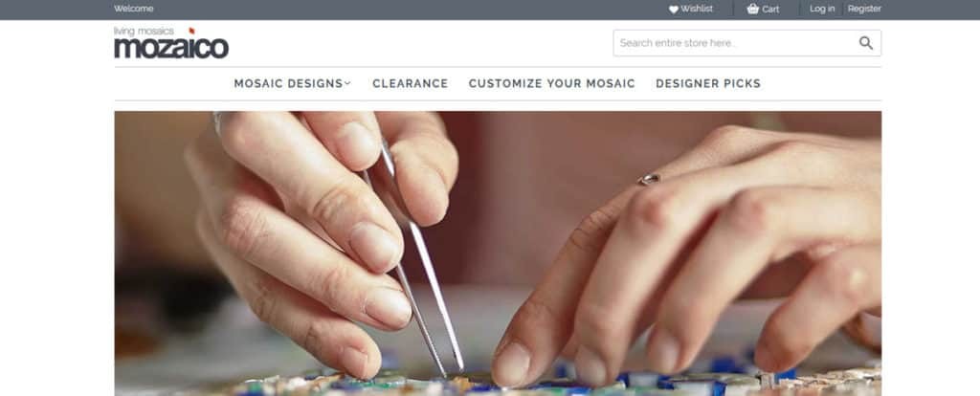Screen dimensions: 980x396
Task: Open the Log in page
Action: click(822, 9)
